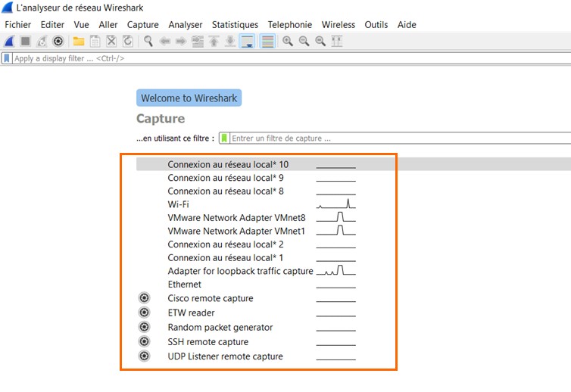Viewport: 571px width, 392px height.
Task: Zoom out of main window text
Action: (304, 41)
